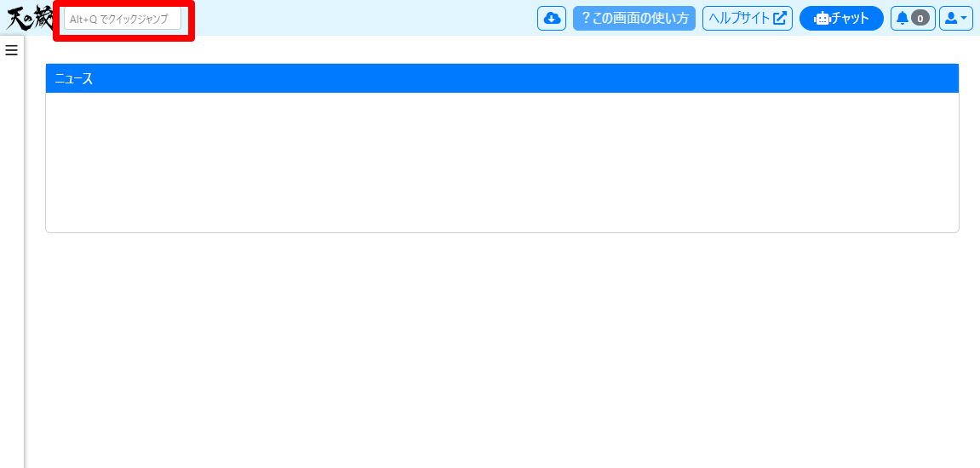Click the cloud download icon
The height and width of the screenshot is (468, 980).
pos(552,18)
